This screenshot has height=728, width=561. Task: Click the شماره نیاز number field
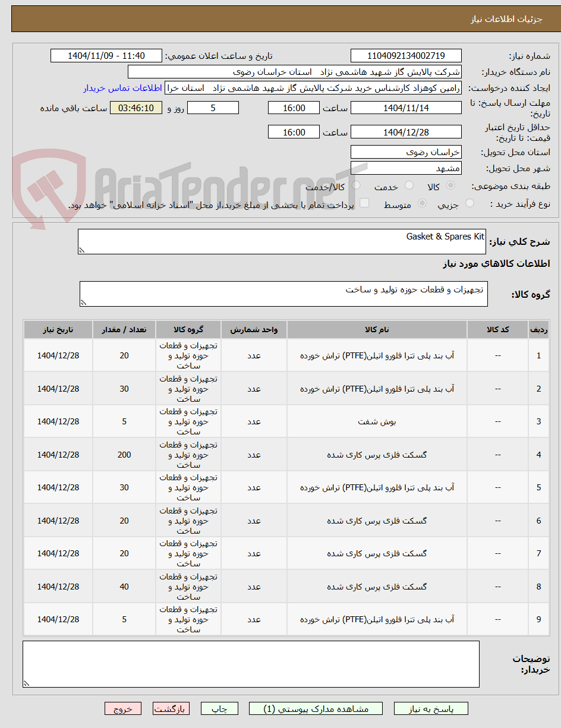[406, 56]
